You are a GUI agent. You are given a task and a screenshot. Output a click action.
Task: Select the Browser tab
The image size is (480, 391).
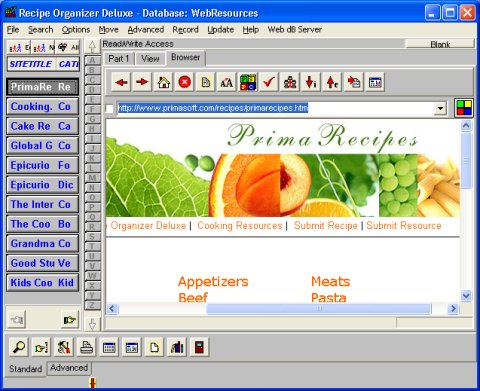click(x=185, y=58)
